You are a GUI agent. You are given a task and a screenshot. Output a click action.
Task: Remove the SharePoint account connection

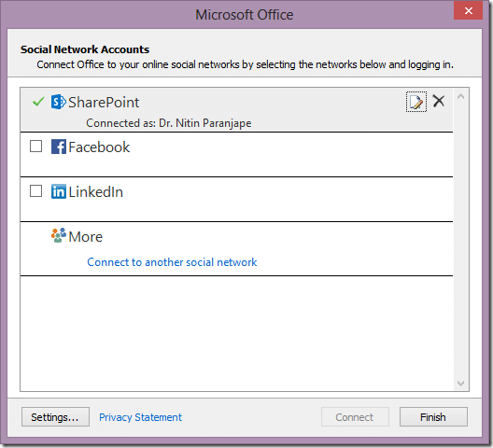[x=438, y=101]
